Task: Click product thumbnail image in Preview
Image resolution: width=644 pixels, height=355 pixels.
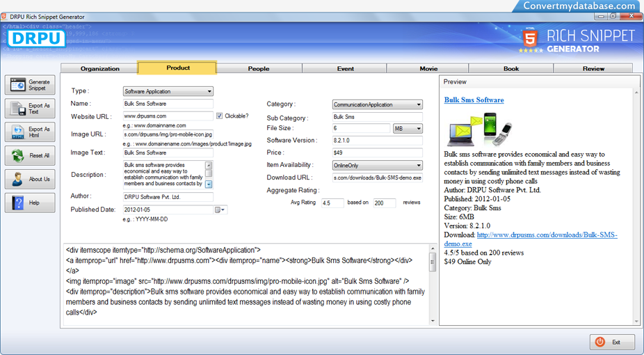Action: pos(479,129)
